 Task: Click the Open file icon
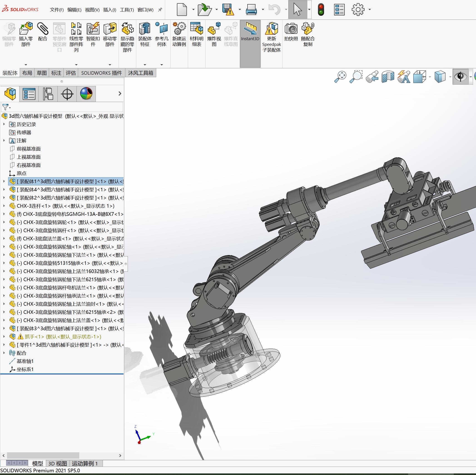(x=205, y=9)
